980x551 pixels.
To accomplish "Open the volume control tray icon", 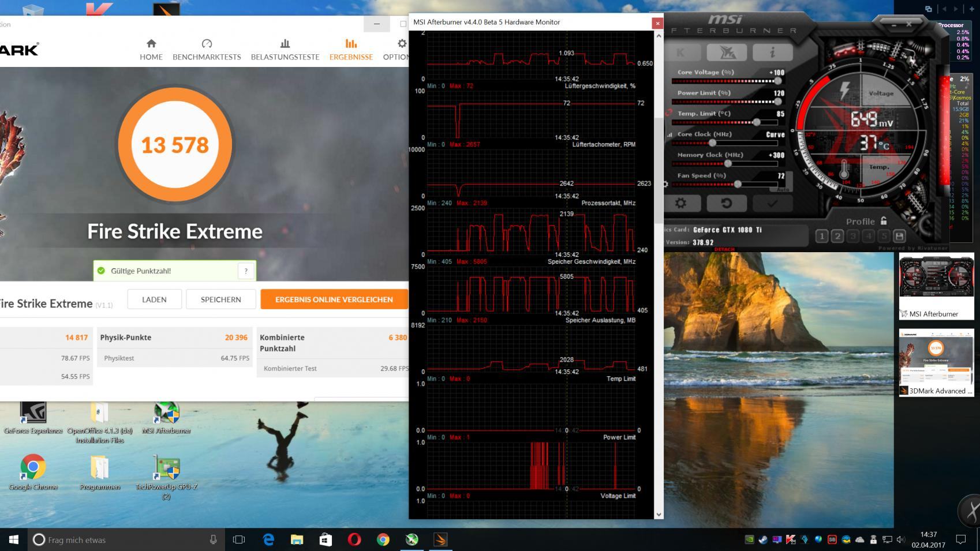I will click(x=901, y=540).
